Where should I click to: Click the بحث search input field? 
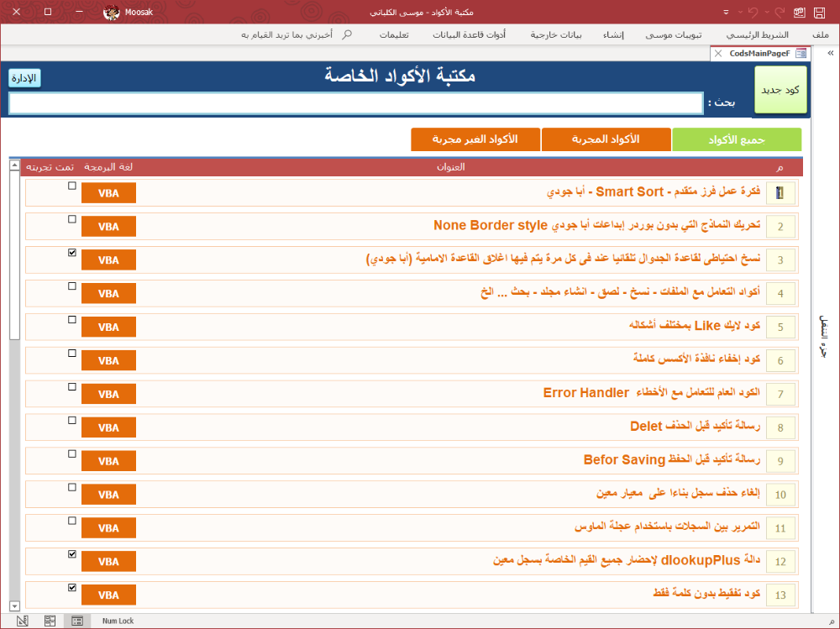pyautogui.click(x=356, y=103)
